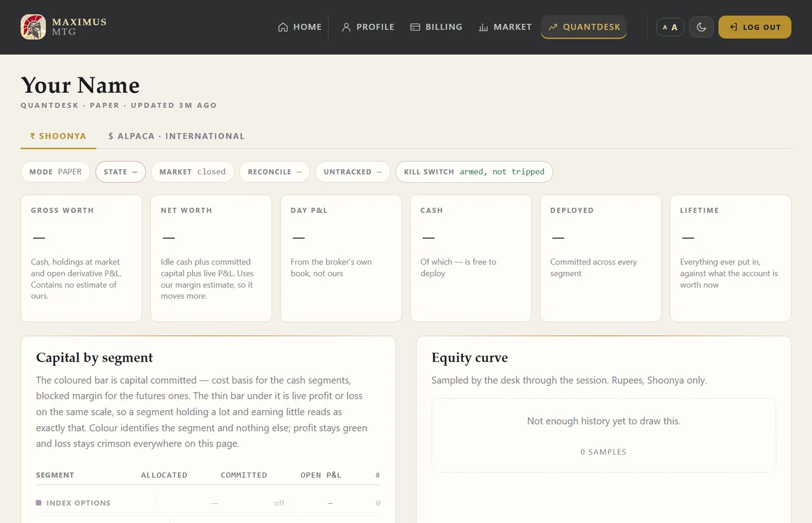Select the Day P&L card

click(x=341, y=258)
